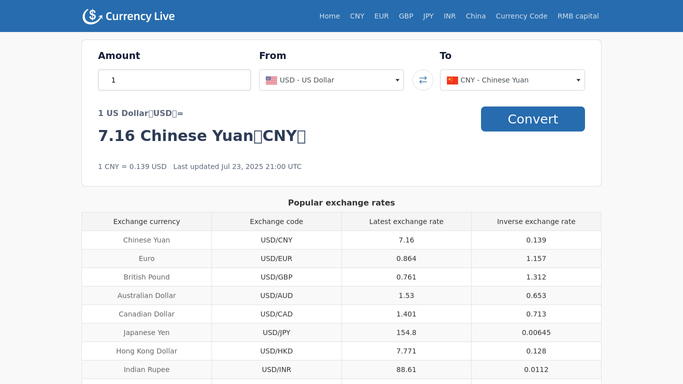Viewport: 683px width, 384px height.
Task: Click the 1 CNY = 0.139 USD text
Action: [x=132, y=167]
